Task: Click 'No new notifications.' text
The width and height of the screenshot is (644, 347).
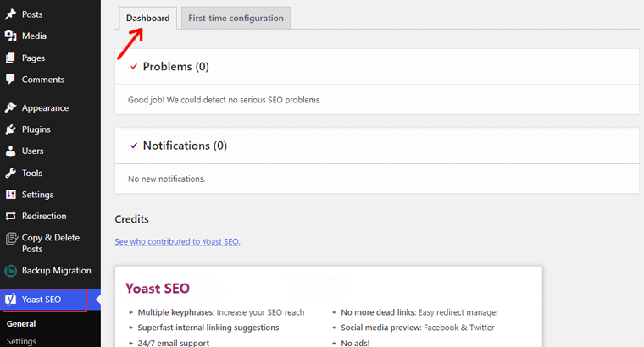Action: pos(166,179)
